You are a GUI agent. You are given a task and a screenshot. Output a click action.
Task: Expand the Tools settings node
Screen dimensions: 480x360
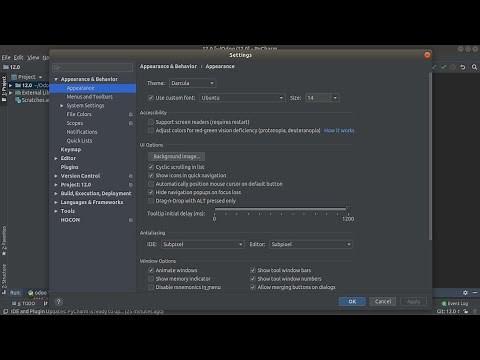56,211
